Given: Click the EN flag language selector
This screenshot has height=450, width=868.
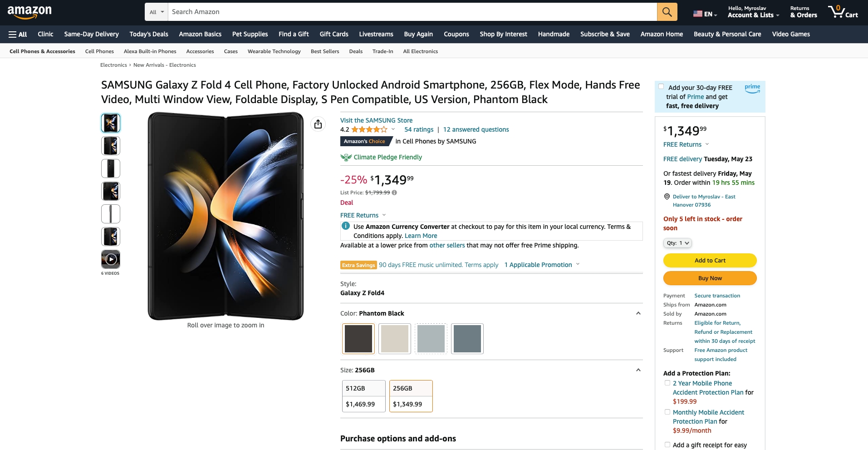Looking at the screenshot, I should click(705, 14).
